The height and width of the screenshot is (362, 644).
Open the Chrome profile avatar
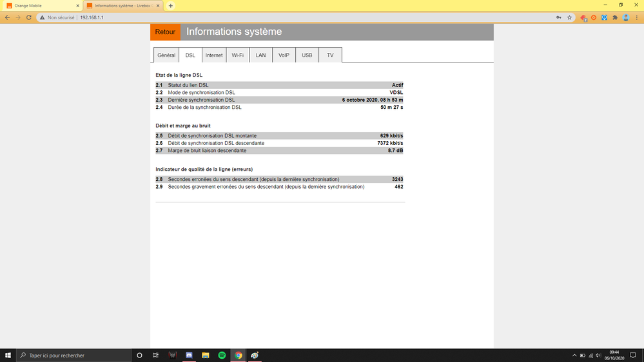click(x=626, y=17)
